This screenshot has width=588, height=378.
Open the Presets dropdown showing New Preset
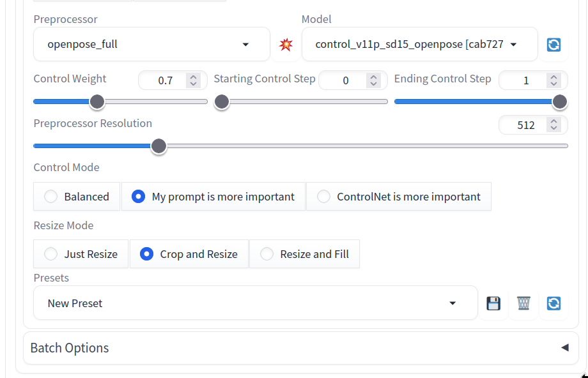[x=256, y=303]
